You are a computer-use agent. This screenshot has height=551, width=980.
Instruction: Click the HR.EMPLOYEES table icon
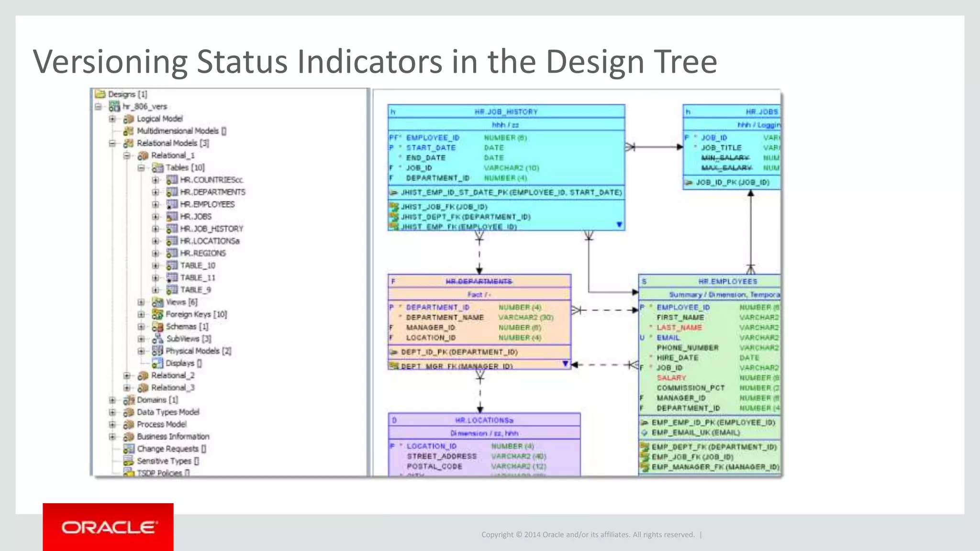coord(172,204)
